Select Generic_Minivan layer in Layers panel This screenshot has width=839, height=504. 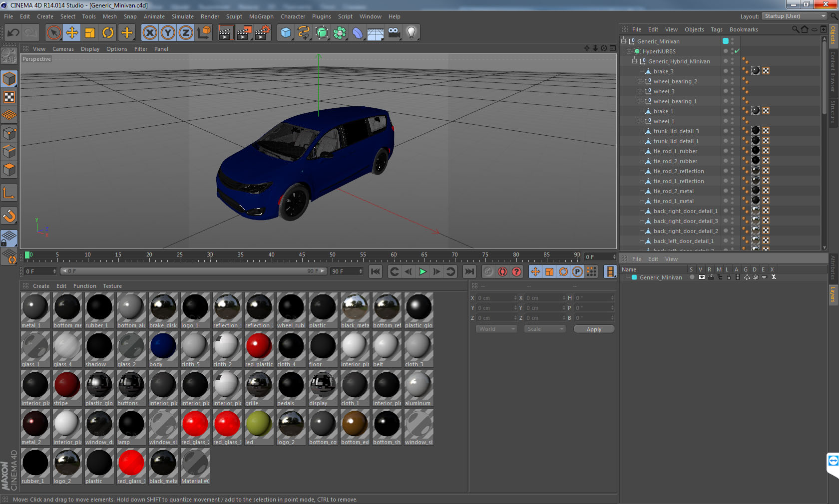pyautogui.click(x=661, y=277)
